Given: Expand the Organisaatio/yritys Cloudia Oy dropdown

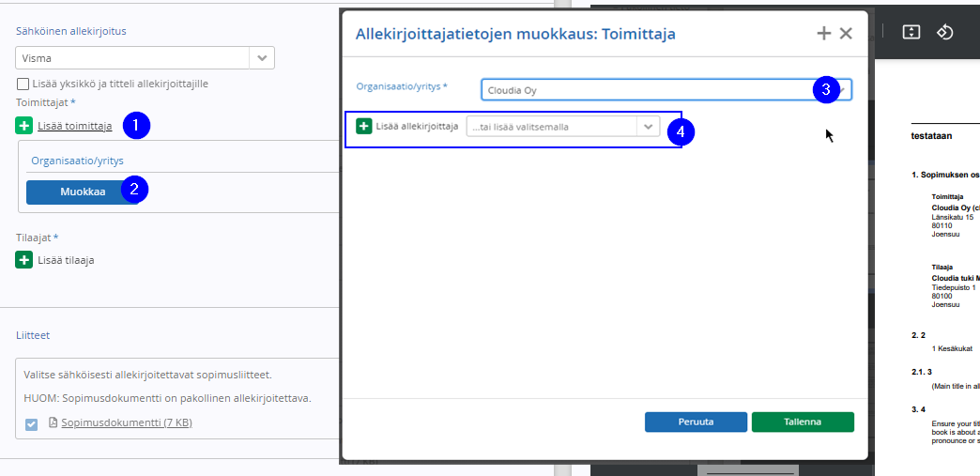Looking at the screenshot, I should pos(841,90).
